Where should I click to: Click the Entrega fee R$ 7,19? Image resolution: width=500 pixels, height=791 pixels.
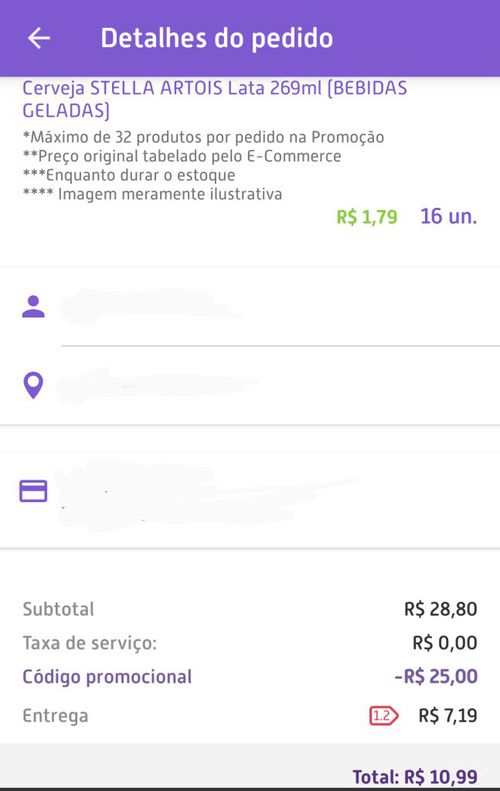[x=448, y=715]
